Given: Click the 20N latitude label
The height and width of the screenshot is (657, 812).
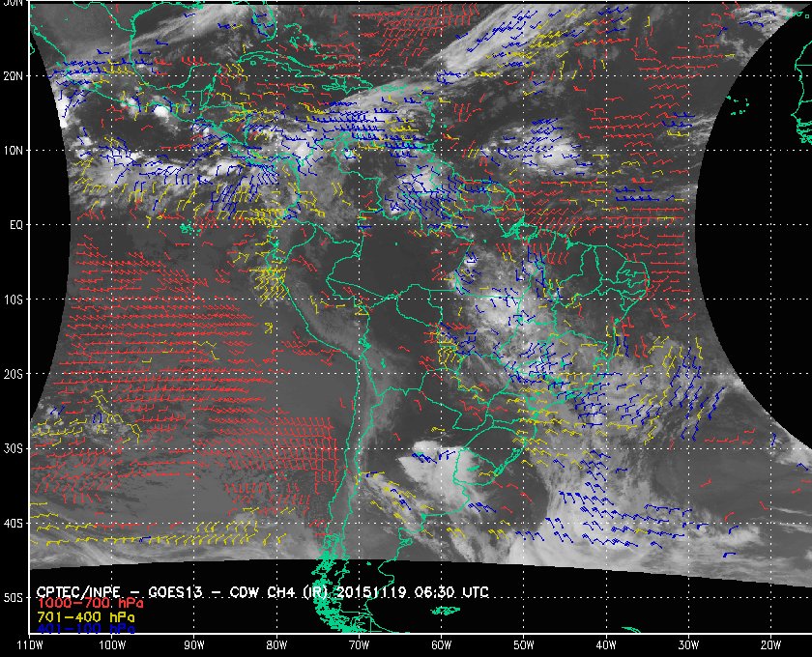Looking at the screenshot, I should click(14, 76).
